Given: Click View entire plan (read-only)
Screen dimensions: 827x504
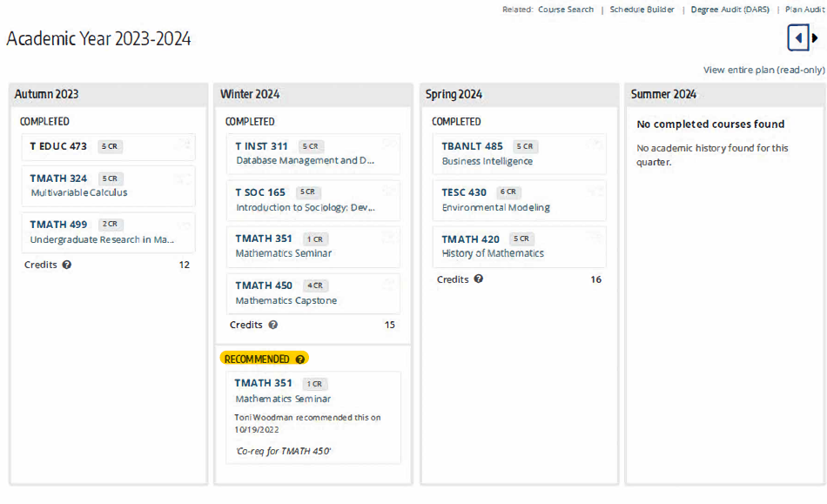Looking at the screenshot, I should click(x=763, y=70).
